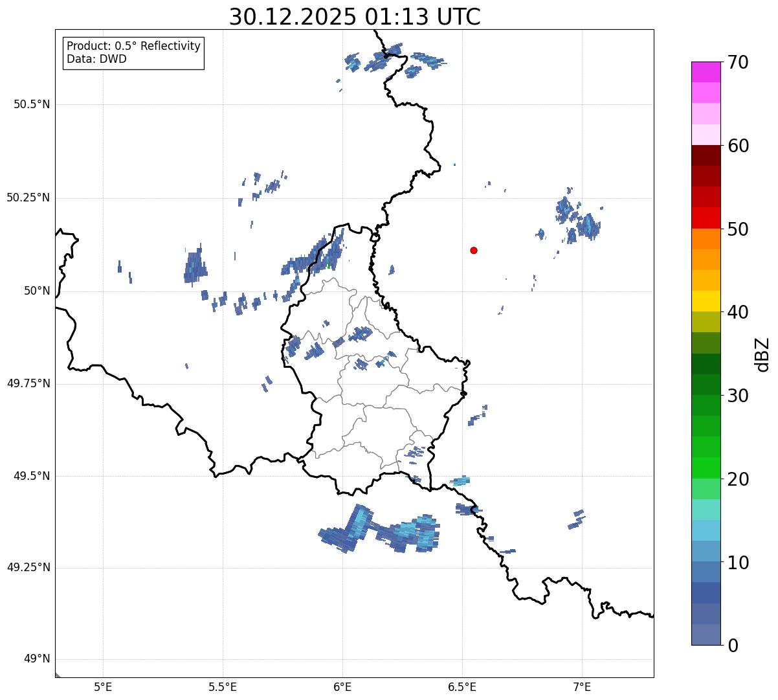Click the radar echo near 5.4°E 50.05°N

(195, 265)
